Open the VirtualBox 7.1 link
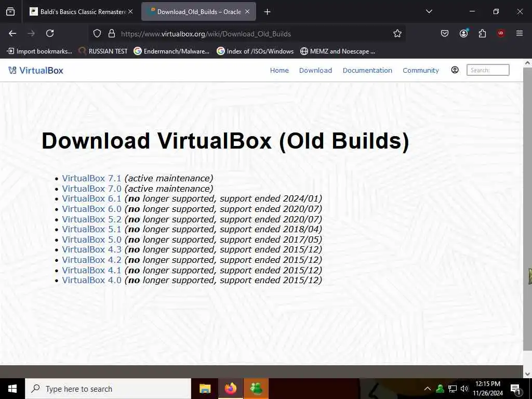This screenshot has width=532, height=399. (x=91, y=178)
